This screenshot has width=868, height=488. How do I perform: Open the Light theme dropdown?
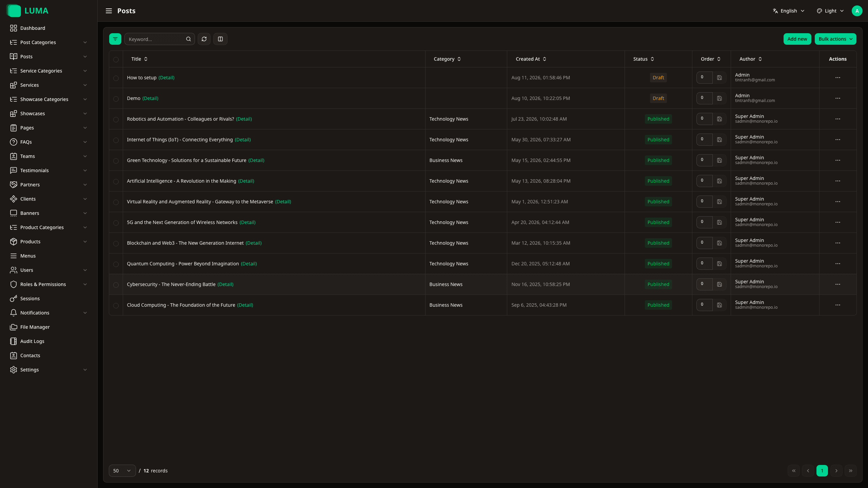[830, 11]
